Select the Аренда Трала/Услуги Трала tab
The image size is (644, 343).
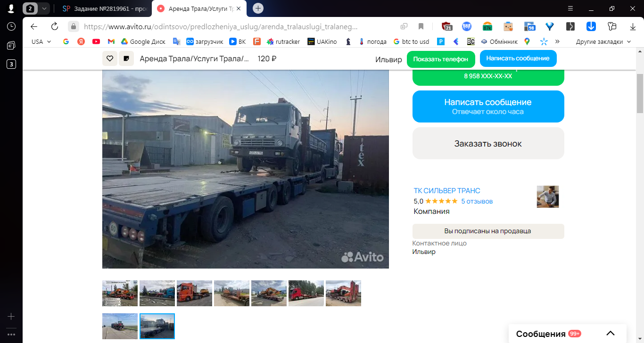pos(199,8)
